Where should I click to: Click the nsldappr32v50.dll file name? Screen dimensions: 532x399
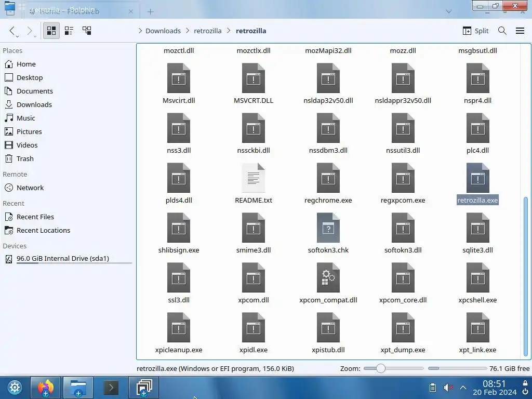(x=403, y=100)
